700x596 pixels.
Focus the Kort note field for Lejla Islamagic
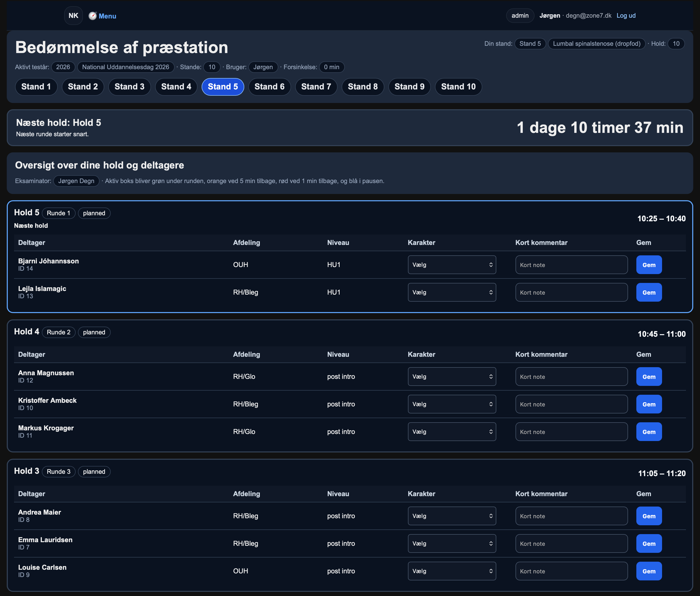click(x=571, y=292)
